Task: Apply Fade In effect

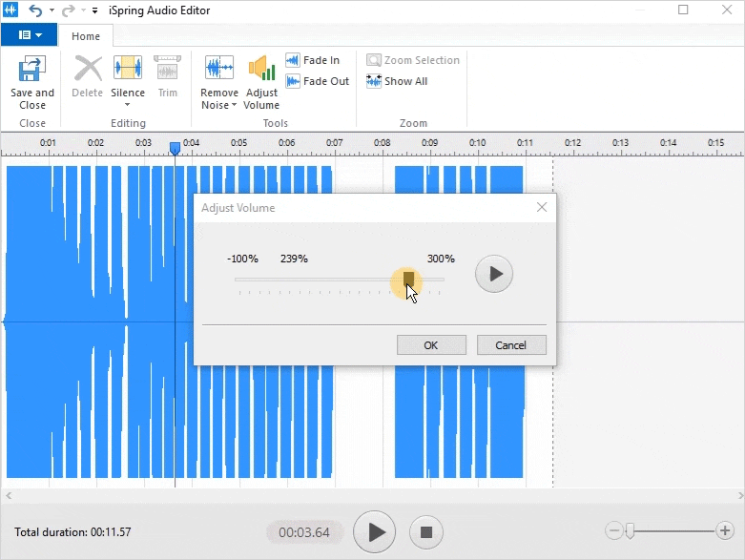Action: (313, 60)
